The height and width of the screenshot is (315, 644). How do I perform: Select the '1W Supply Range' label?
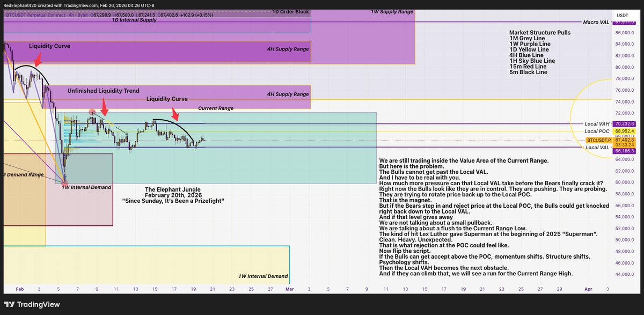[x=392, y=11]
